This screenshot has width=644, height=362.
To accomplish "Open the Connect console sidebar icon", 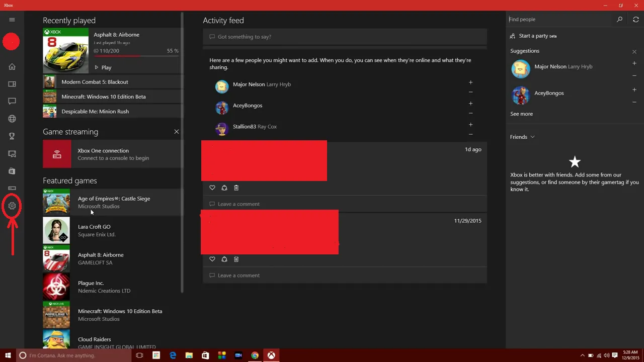I will [12, 188].
